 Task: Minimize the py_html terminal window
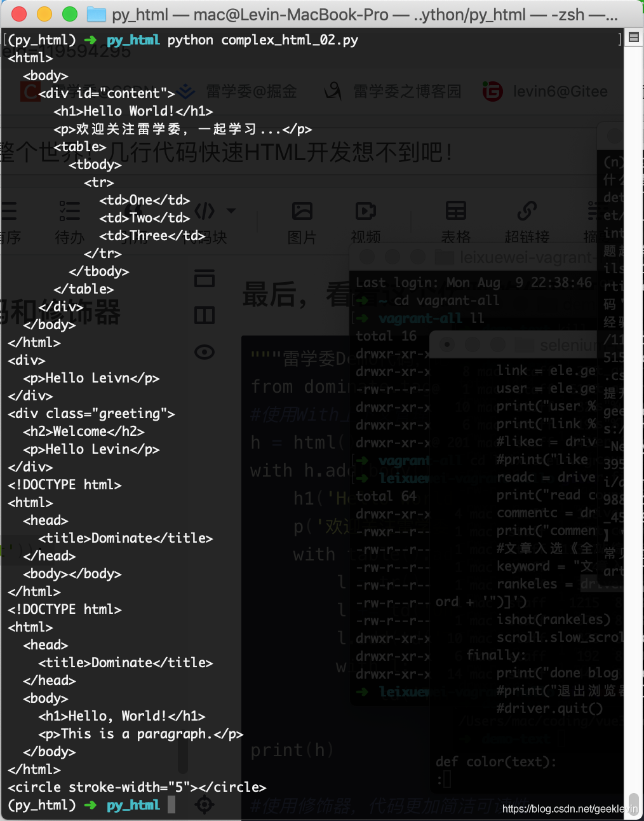coord(44,14)
